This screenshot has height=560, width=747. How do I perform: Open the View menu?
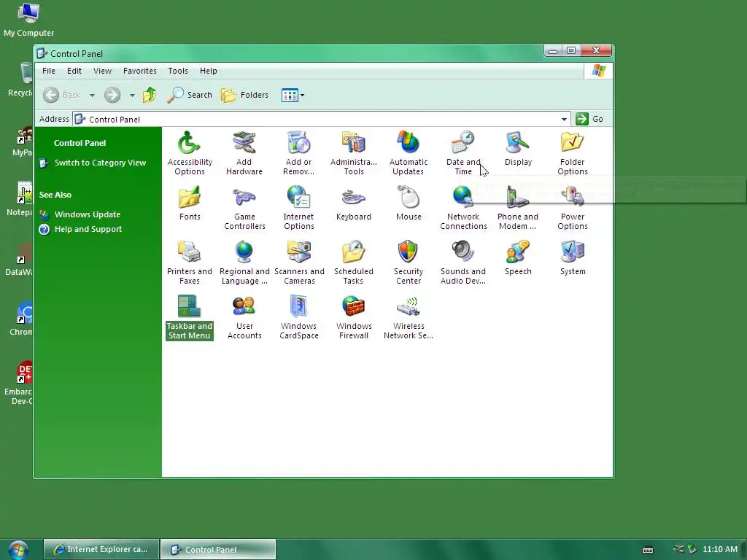102,71
